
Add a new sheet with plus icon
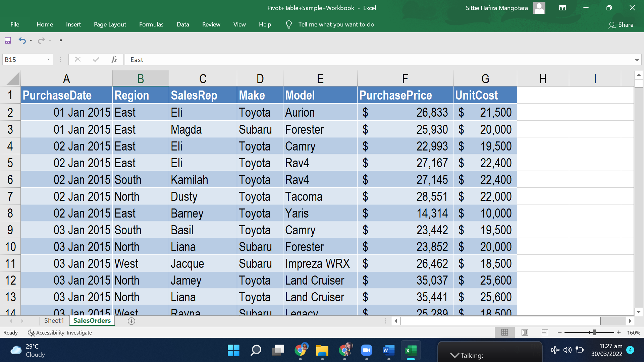131,321
